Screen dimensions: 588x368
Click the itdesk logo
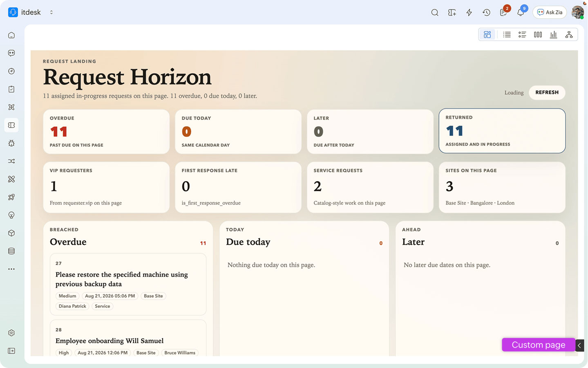13,12
